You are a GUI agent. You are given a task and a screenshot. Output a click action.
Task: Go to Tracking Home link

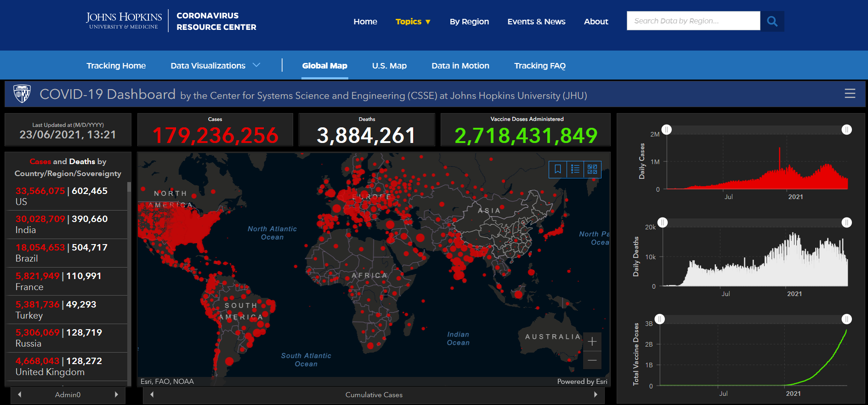(x=116, y=66)
